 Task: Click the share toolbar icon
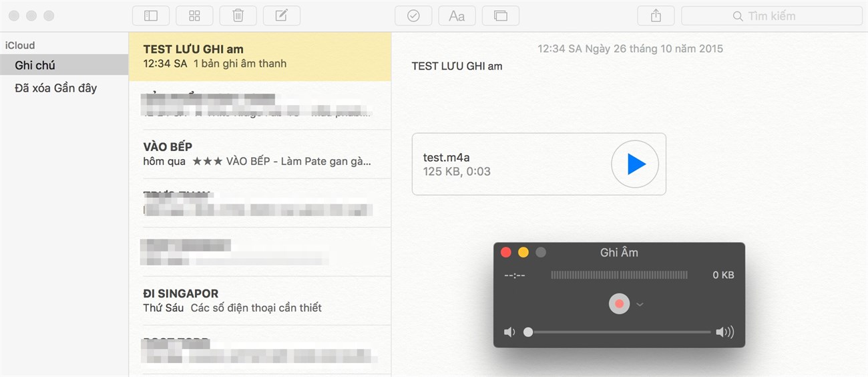pos(656,15)
